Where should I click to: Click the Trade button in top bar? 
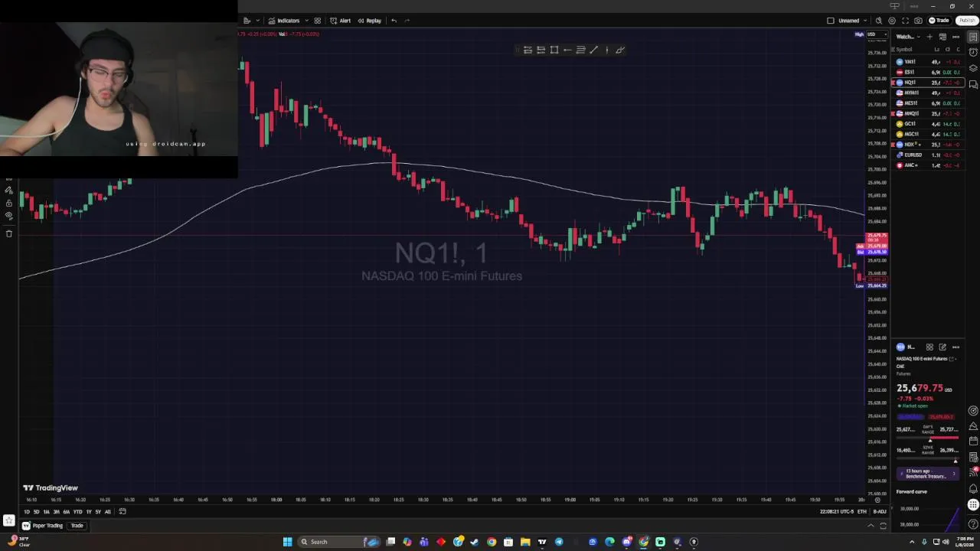[x=939, y=21]
